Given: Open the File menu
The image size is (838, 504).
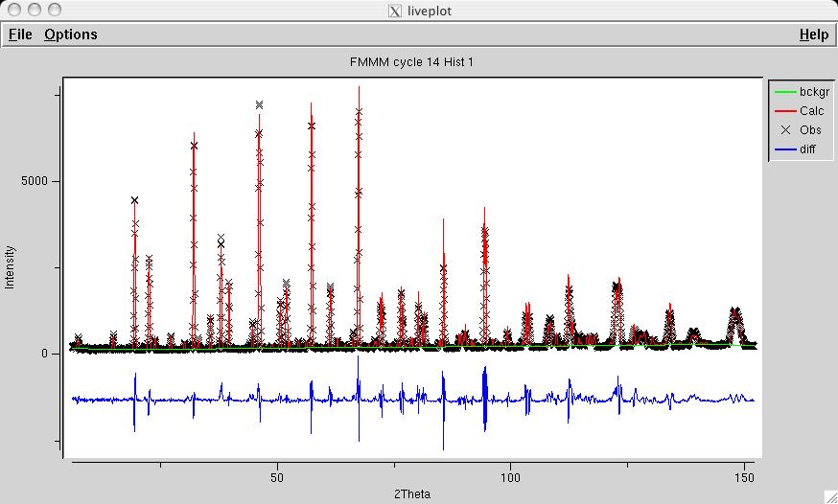Looking at the screenshot, I should click(x=20, y=34).
